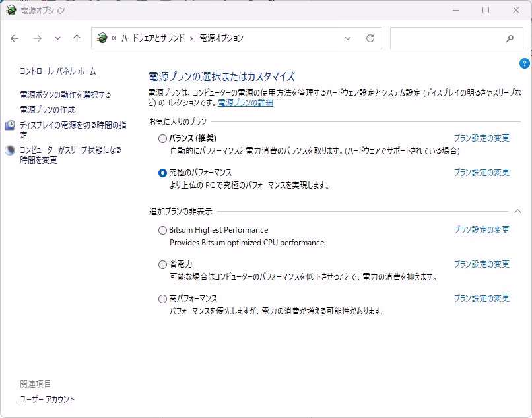
Task: Click the sleep moon icon in sidebar
Action: coord(10,150)
